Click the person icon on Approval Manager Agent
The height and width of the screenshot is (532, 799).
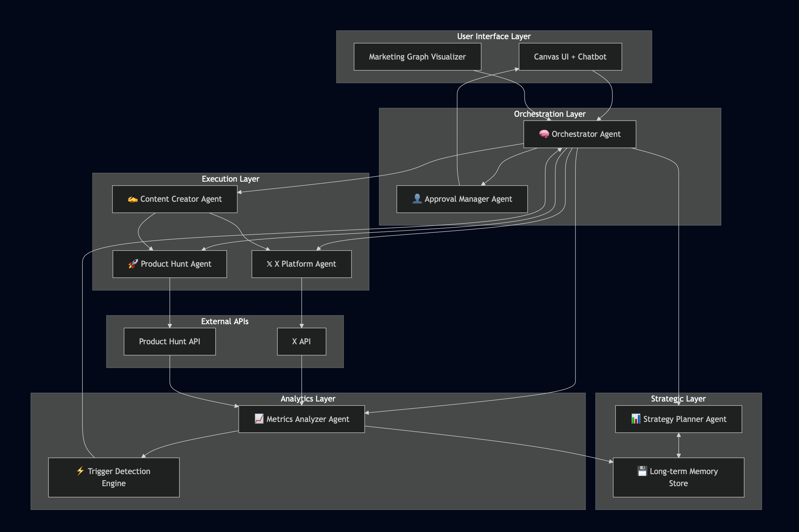tap(417, 199)
